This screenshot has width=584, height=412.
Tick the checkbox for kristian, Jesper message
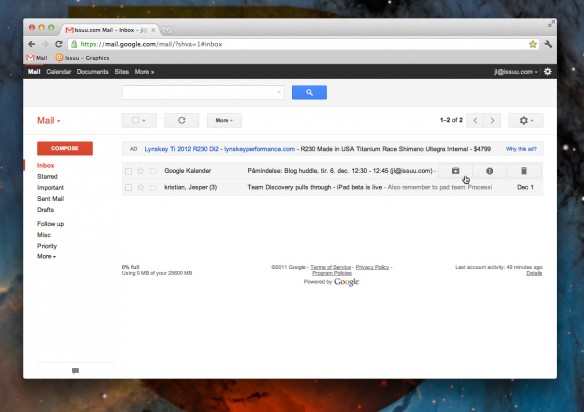tap(128, 187)
